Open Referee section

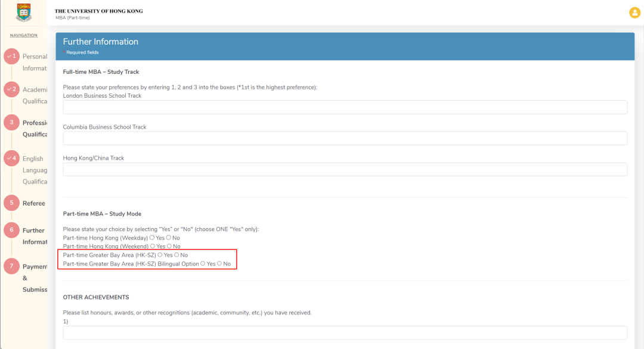tap(33, 204)
